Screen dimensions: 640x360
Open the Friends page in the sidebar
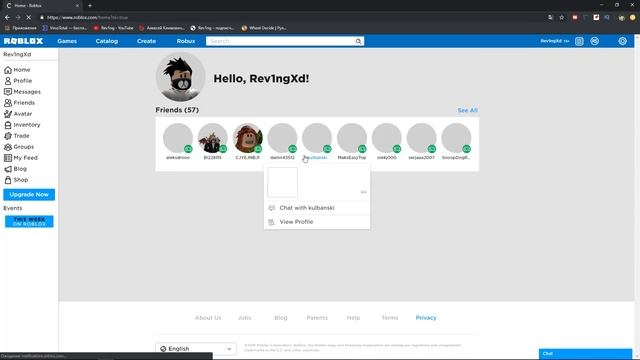19,103
